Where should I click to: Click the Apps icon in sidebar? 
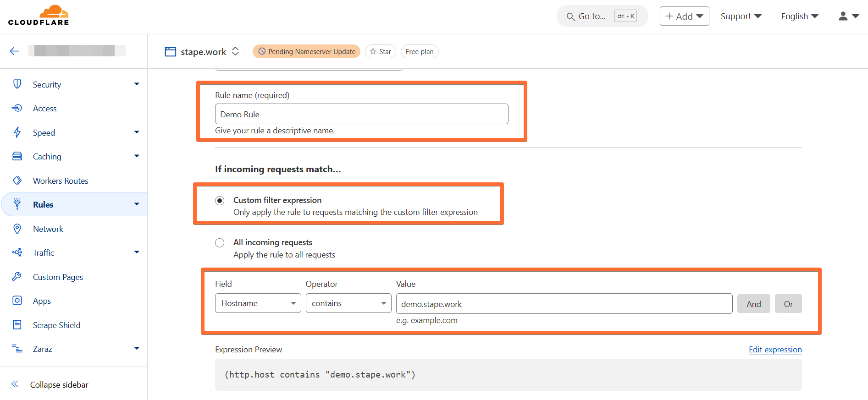click(x=17, y=301)
